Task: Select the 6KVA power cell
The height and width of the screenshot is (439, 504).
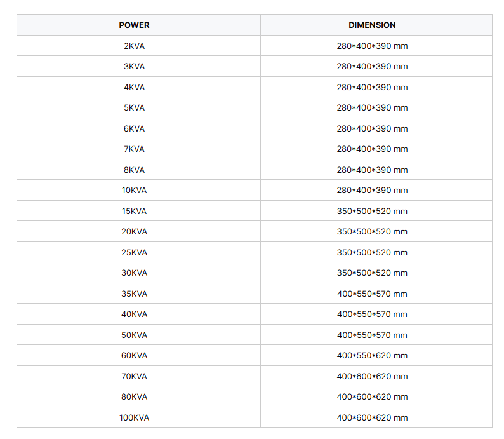Action: [134, 128]
